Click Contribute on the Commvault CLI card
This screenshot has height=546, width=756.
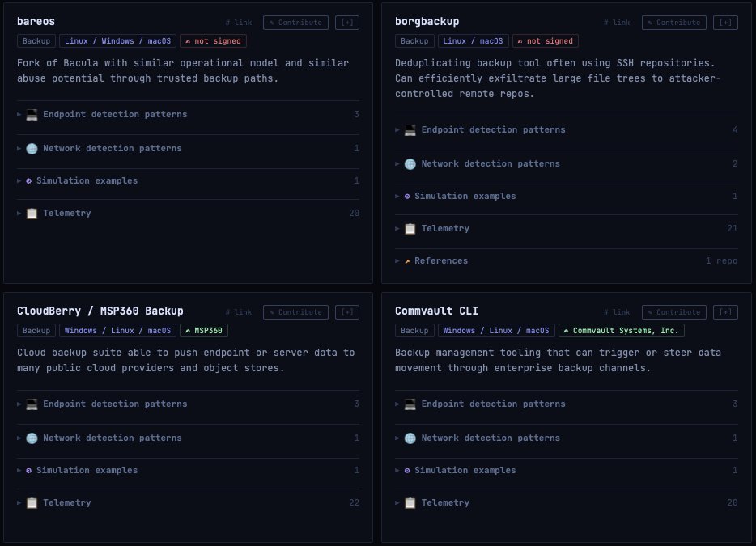pyautogui.click(x=674, y=312)
